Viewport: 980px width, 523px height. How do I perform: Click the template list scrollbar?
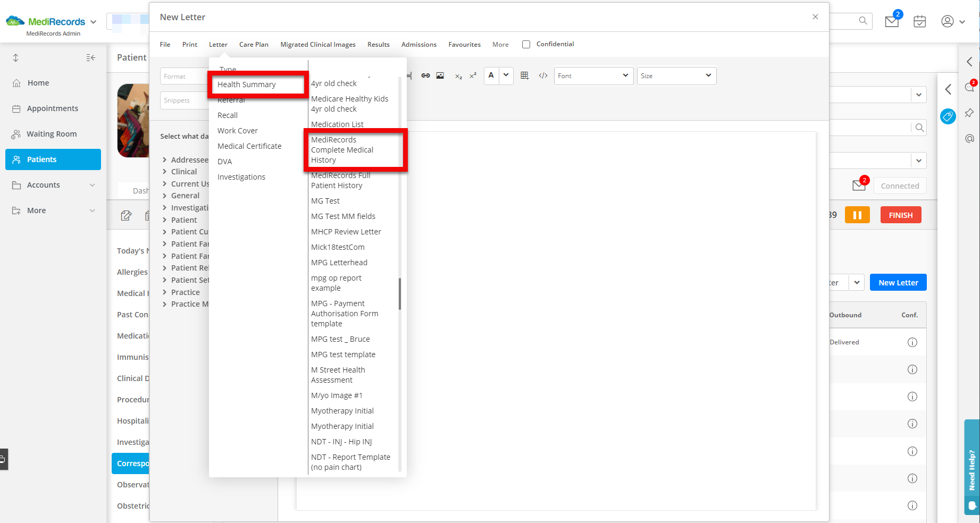(x=400, y=293)
